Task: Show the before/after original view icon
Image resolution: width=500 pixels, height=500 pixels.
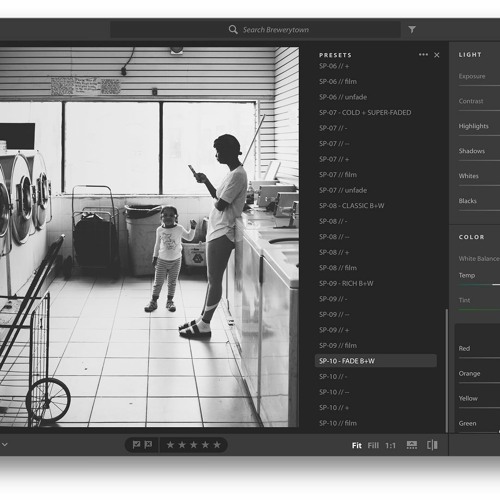Action: pyautogui.click(x=432, y=445)
